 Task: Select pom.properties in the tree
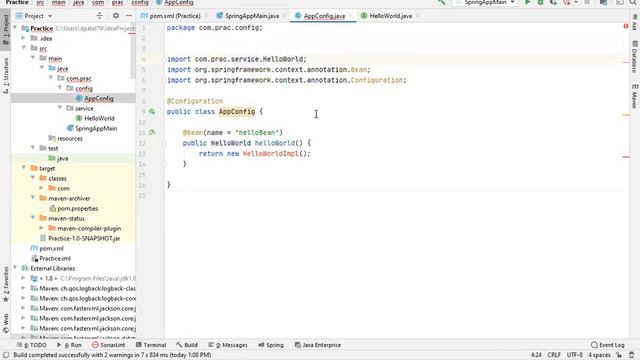tap(78, 208)
